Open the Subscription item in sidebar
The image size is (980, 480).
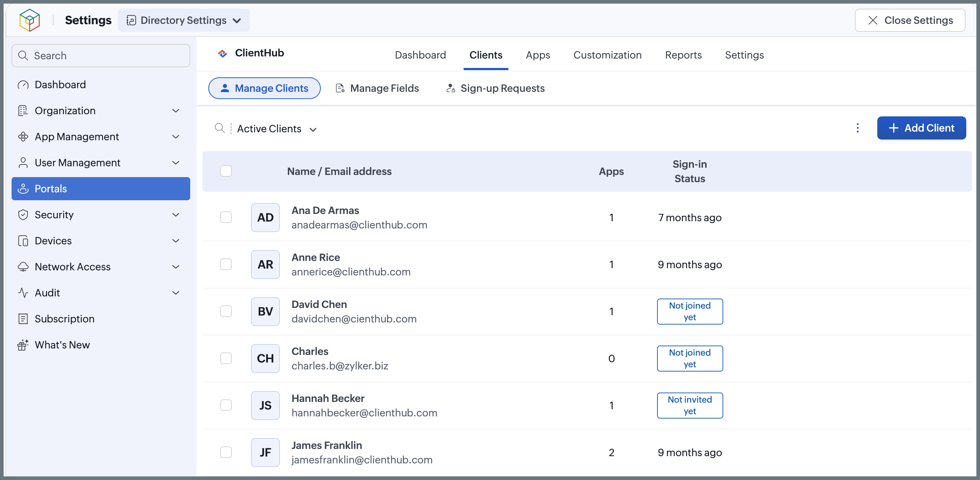[101, 319]
